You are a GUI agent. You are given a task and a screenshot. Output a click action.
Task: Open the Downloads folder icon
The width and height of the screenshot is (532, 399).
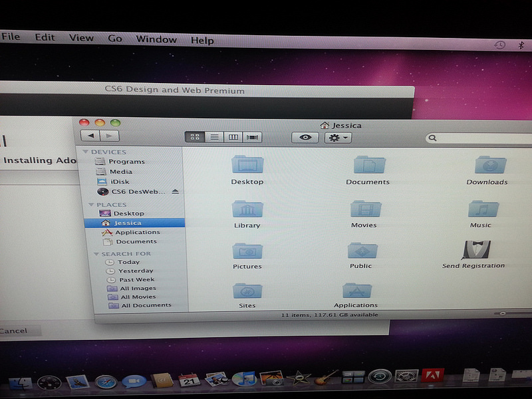[491, 164]
